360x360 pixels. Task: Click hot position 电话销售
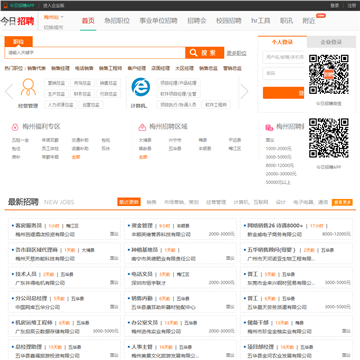click(x=84, y=68)
